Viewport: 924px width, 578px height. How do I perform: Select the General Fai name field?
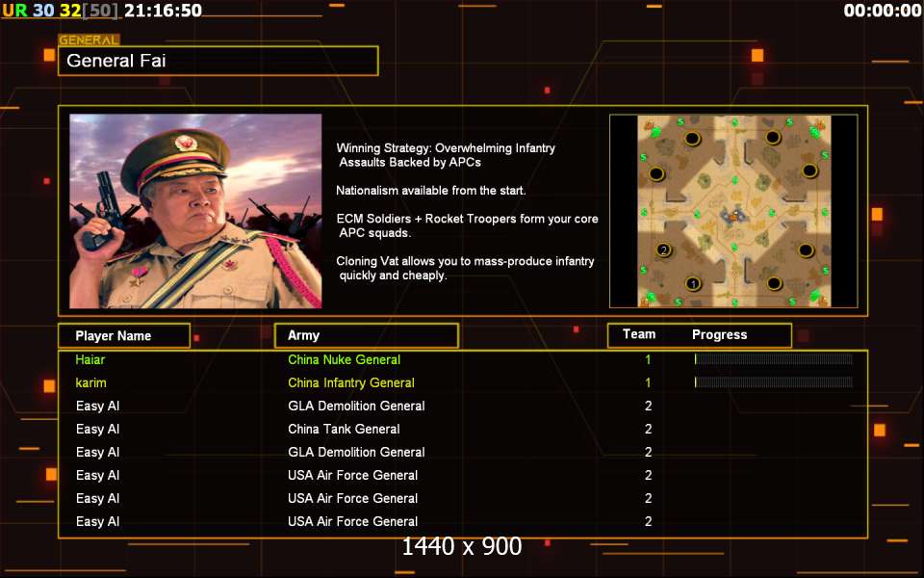pyautogui.click(x=218, y=61)
